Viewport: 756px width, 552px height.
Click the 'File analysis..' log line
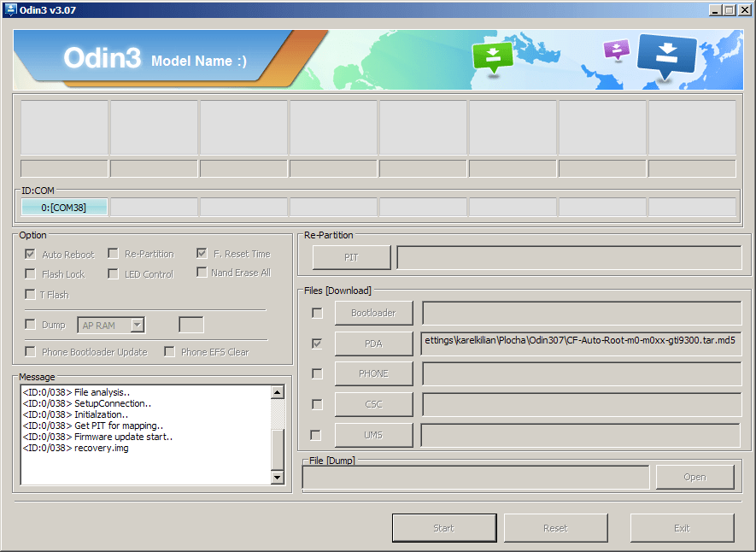coord(76,392)
